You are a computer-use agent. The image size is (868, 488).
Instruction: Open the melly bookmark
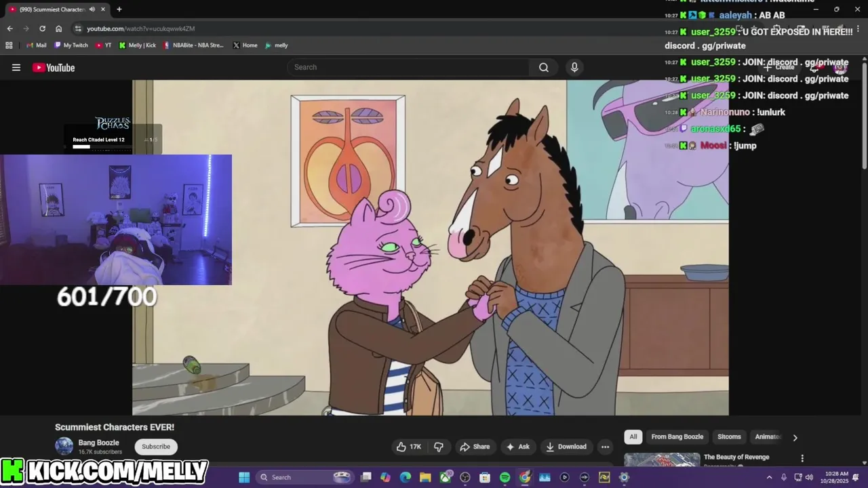coord(276,45)
